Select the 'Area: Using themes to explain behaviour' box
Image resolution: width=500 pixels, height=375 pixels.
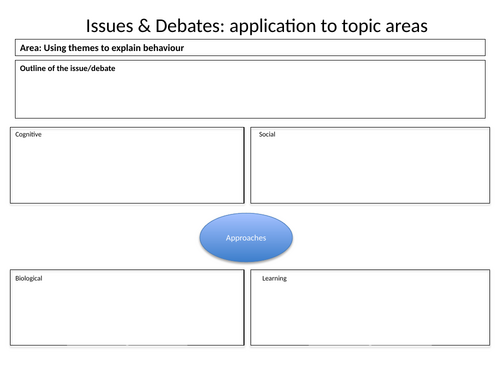(250, 48)
